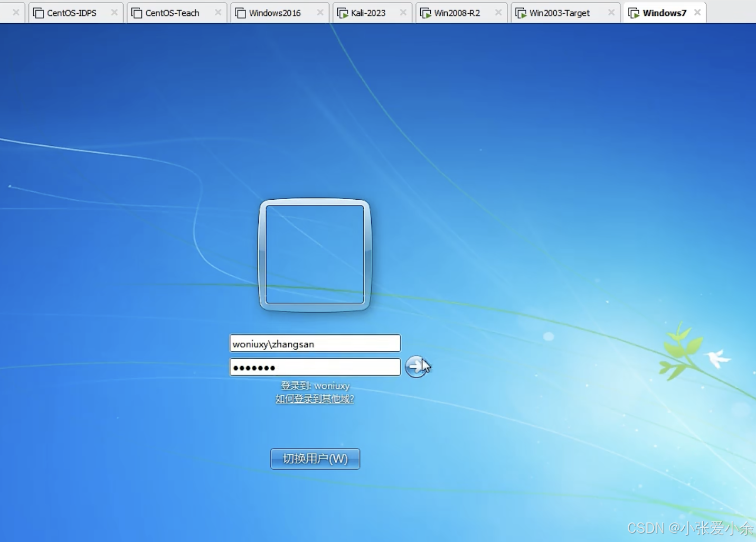Click the 切换用户(W) switch user button
The width and height of the screenshot is (756, 542).
click(x=315, y=459)
